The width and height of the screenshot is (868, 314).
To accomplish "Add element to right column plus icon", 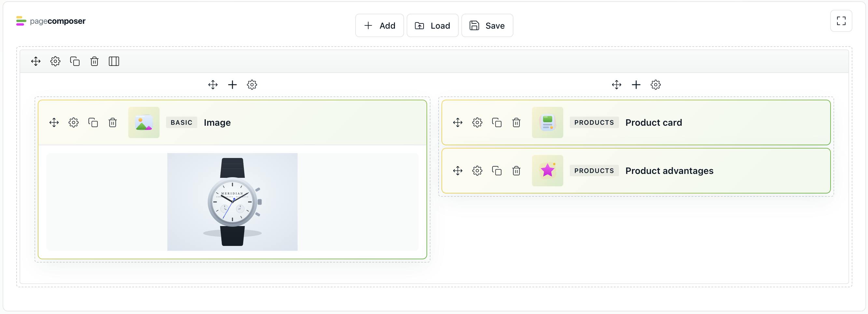I will [x=636, y=85].
